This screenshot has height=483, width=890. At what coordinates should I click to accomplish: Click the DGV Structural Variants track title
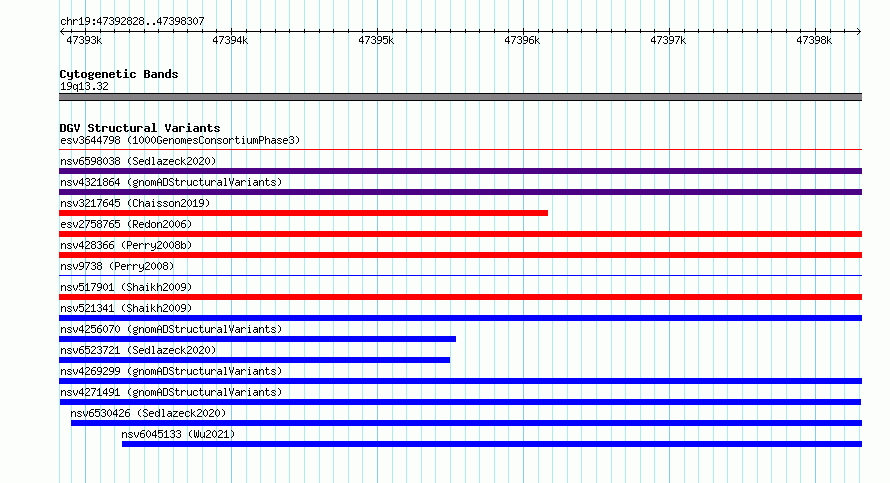[140, 128]
